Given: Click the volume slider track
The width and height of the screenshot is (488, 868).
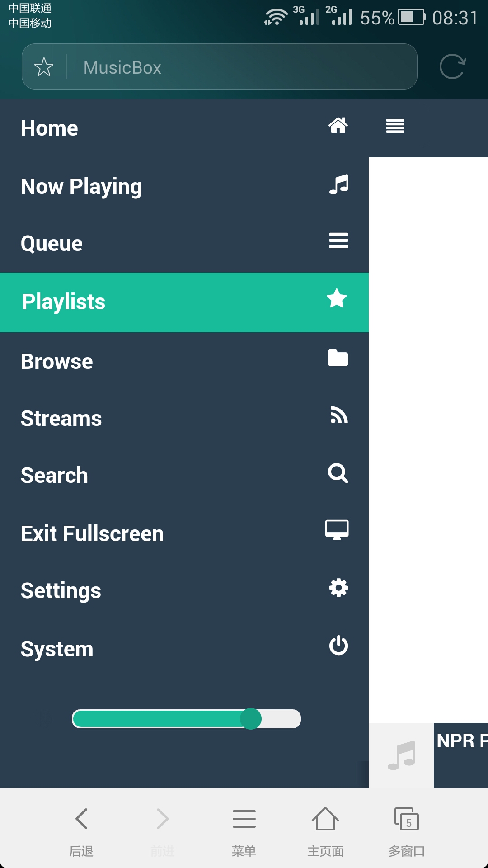Looking at the screenshot, I should point(186,719).
